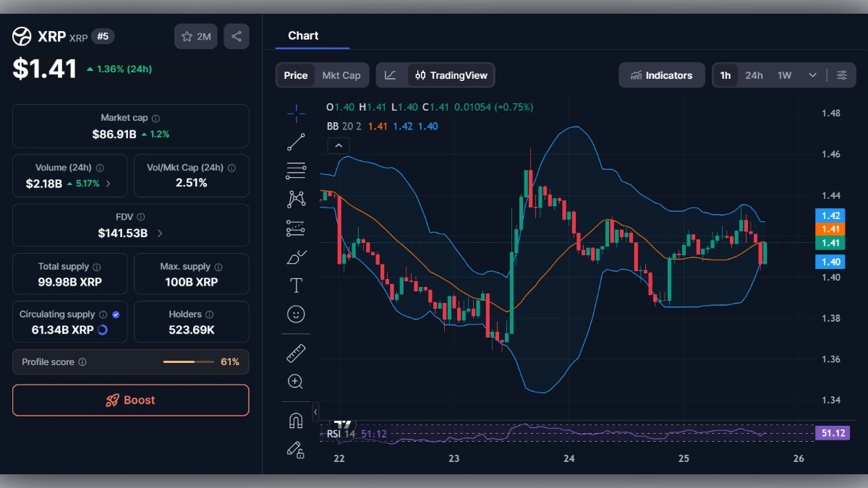
Task: Enable magnet snapping mode
Action: [x=296, y=420]
